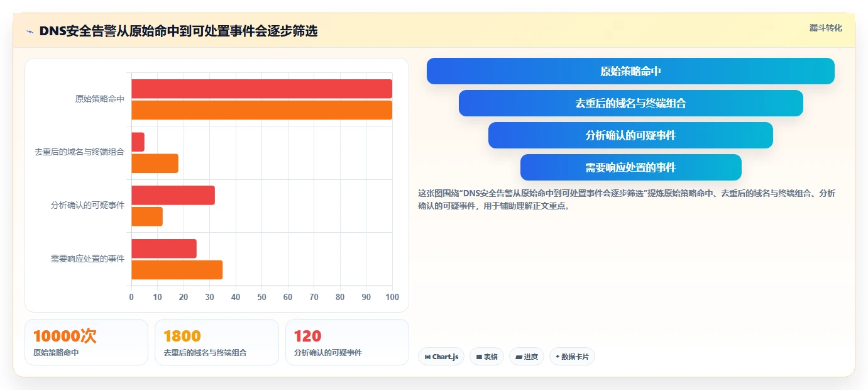Click the orange bar for 去重后的域名与终端组合
Screen dimensions: 868x390
155,164
